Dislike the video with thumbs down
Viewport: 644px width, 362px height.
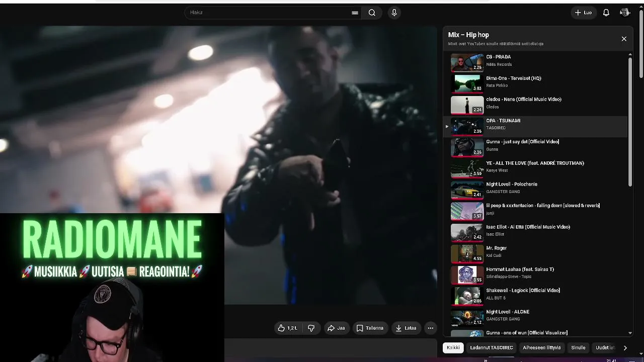pos(311,328)
